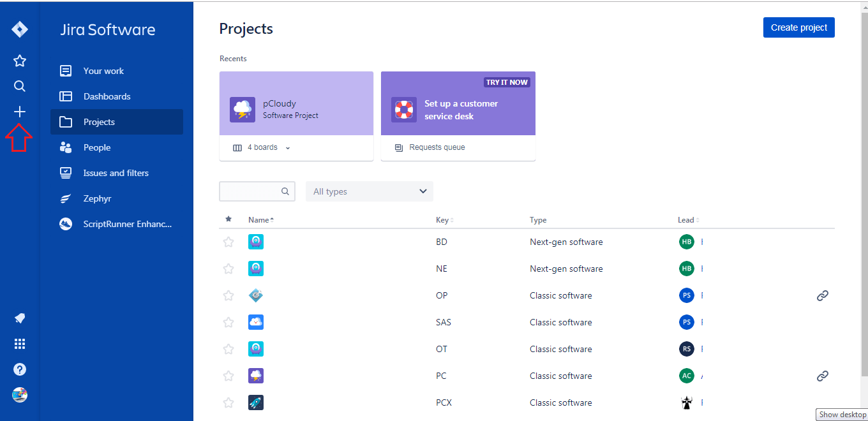Click the HB lead avatar in BD row
868x421 pixels.
point(687,242)
